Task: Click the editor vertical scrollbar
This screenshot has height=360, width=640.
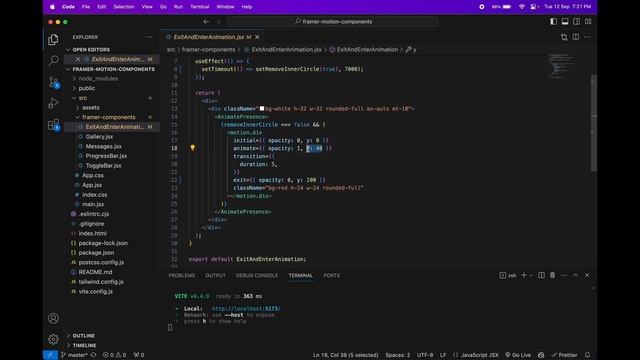Action: (593, 122)
